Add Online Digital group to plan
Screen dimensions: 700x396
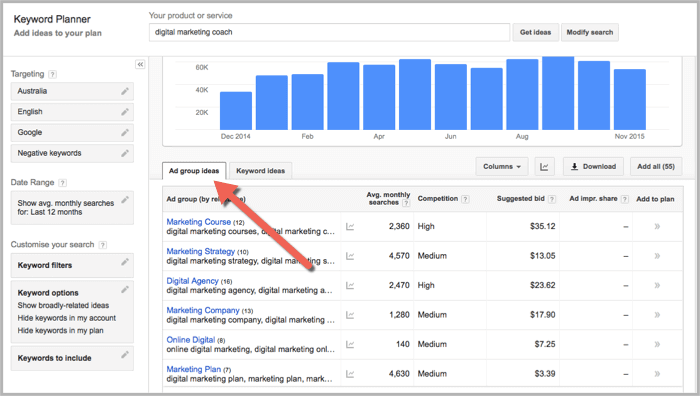[x=657, y=344]
